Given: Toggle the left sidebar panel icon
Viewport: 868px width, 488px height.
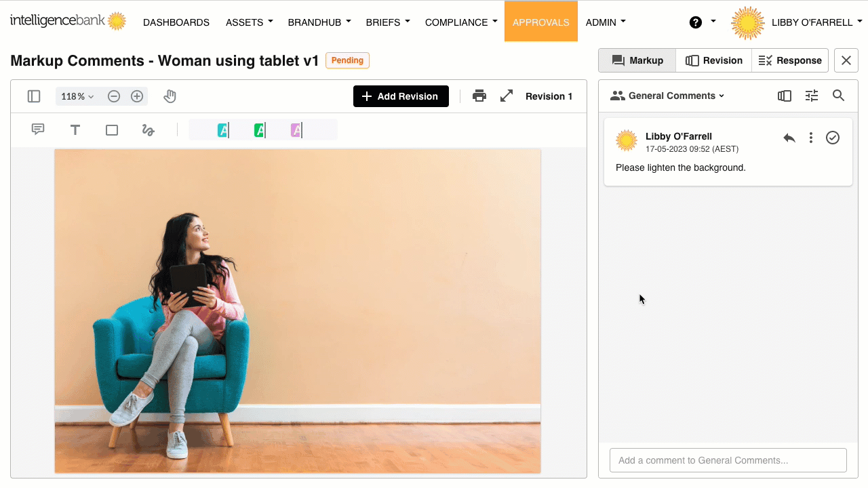Looking at the screenshot, I should pos(34,96).
